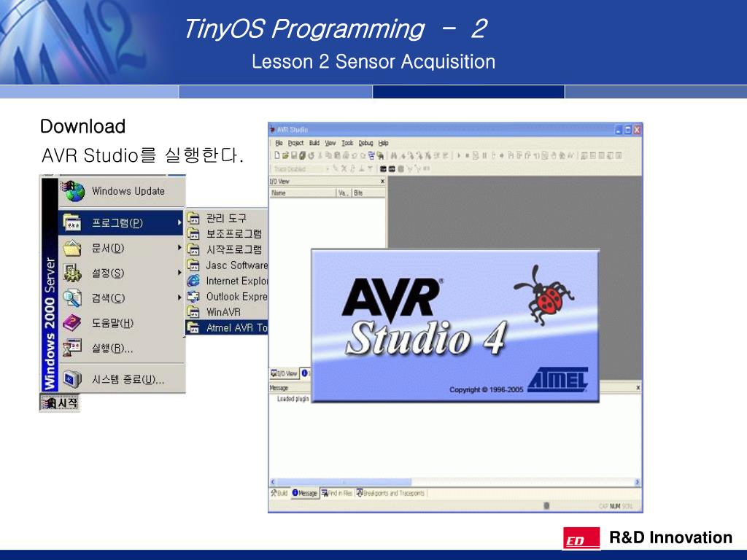
Task: Click the Loaded plugin message line
Action: click(x=293, y=399)
